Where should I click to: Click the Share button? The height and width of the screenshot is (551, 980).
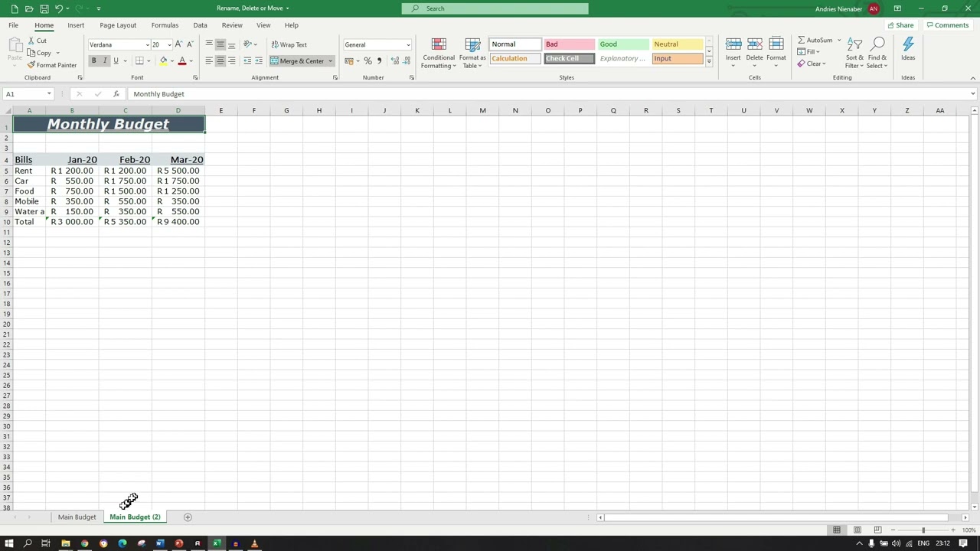[x=900, y=25]
